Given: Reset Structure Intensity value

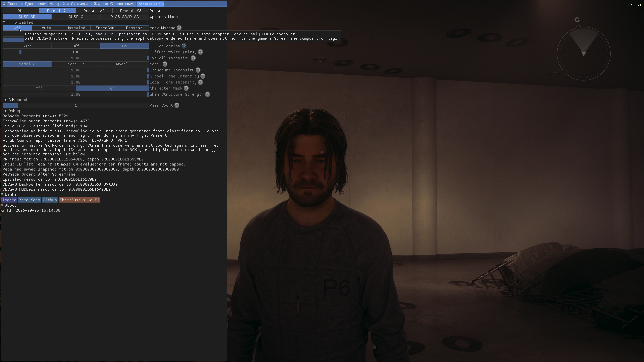Looking at the screenshot, I should 198,70.
